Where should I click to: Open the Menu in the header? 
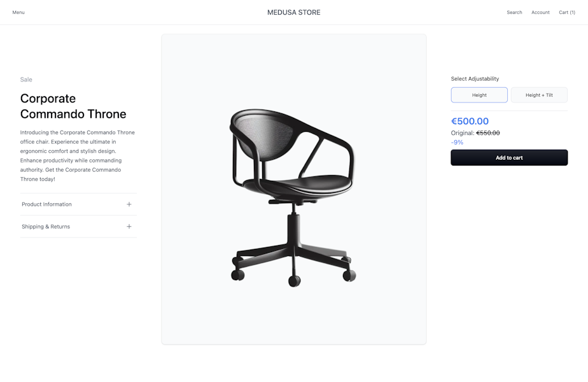coord(18,12)
